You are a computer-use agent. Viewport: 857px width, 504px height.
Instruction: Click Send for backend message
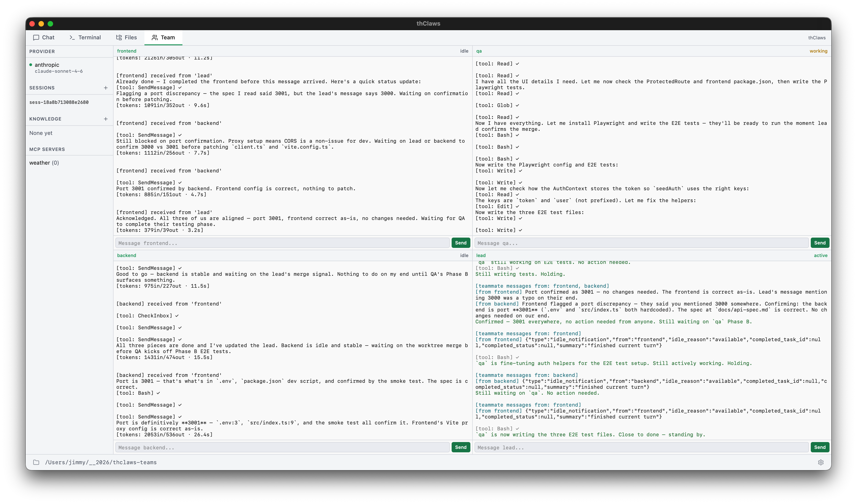point(461,447)
